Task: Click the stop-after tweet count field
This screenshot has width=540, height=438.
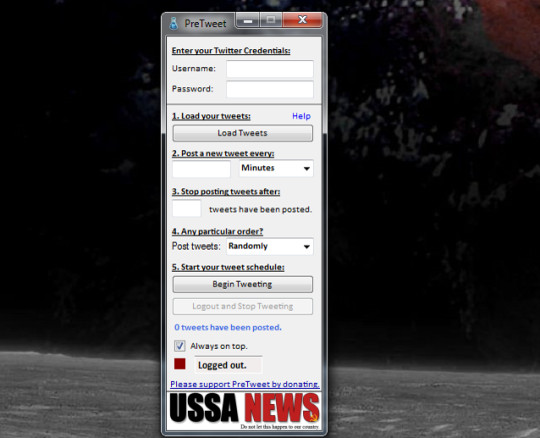Action: 187,208
